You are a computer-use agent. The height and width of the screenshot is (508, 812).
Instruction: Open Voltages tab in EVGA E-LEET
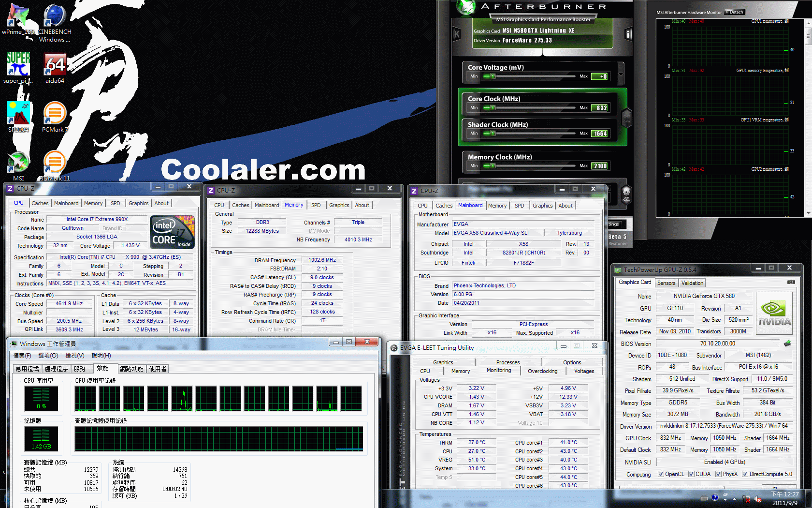(584, 371)
